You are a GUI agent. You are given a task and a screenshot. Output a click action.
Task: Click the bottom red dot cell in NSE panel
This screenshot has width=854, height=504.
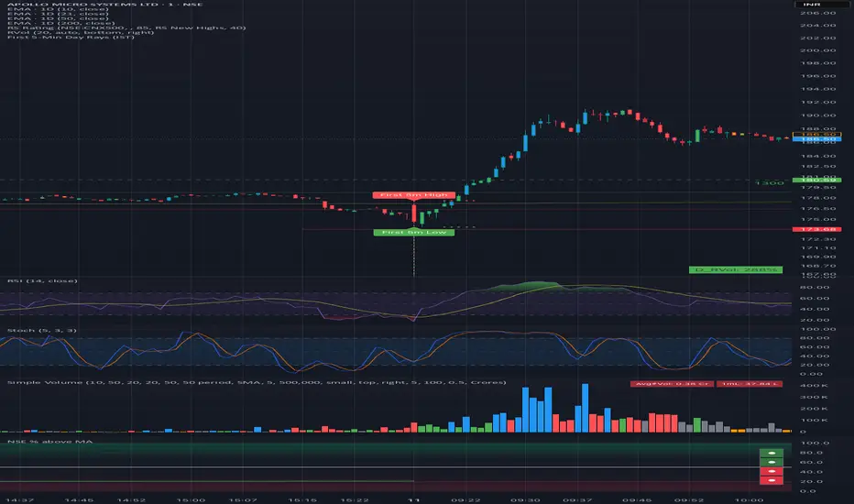[773, 479]
